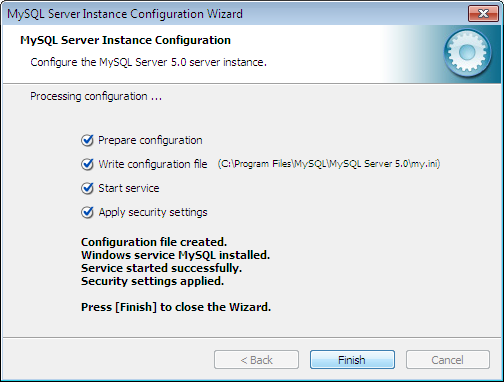Close the Configuration Wizard window
The image size is (504, 382).
[x=483, y=14]
